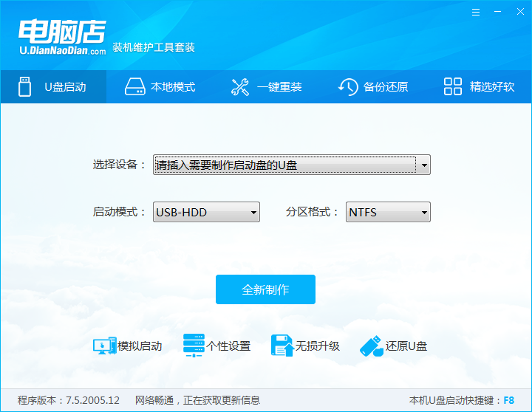The image size is (532, 412).
Task: Click the 本机U盘启动快捷键 label
Action: pyautogui.click(x=455, y=400)
